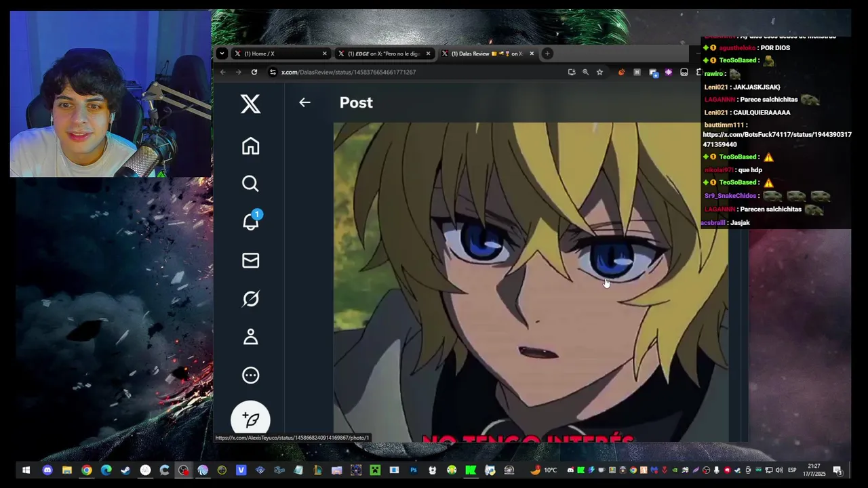The image size is (868, 488).
Task: Open the Windows Start menu
Action: tap(26, 470)
